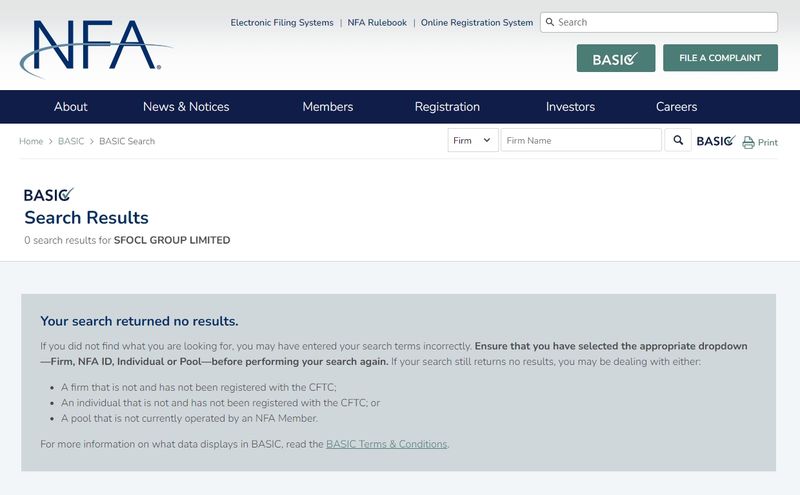Screen dimensions: 800x495
Task: Focus the Firm Name input field
Action: (581, 140)
